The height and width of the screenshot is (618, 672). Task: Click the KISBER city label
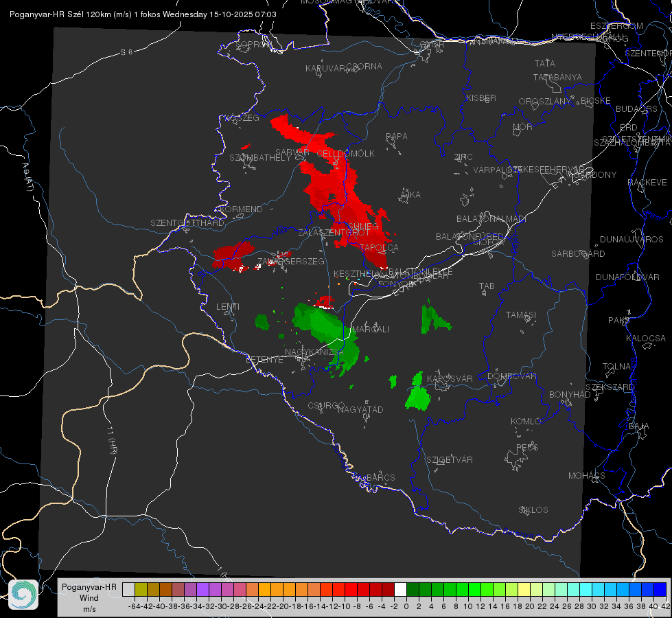(481, 98)
